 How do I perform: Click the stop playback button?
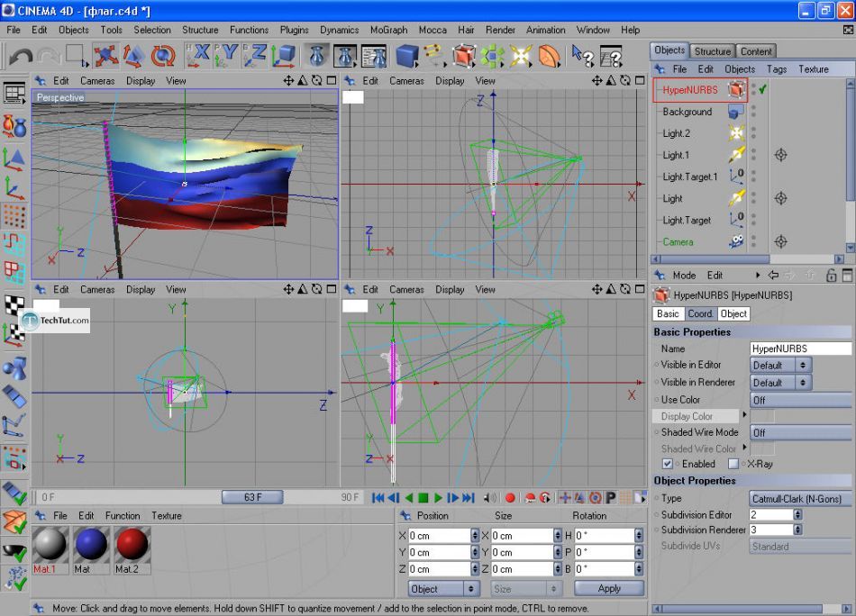click(423, 498)
